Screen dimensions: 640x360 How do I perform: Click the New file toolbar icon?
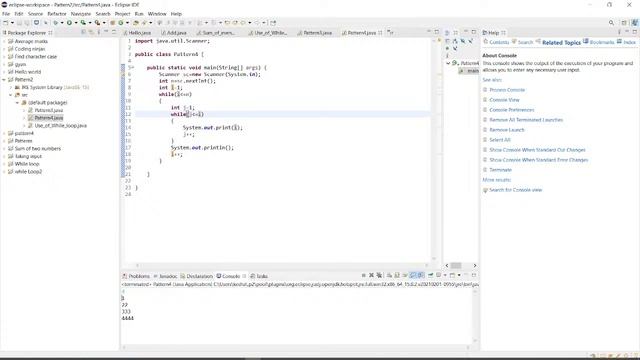[x=6, y=23]
